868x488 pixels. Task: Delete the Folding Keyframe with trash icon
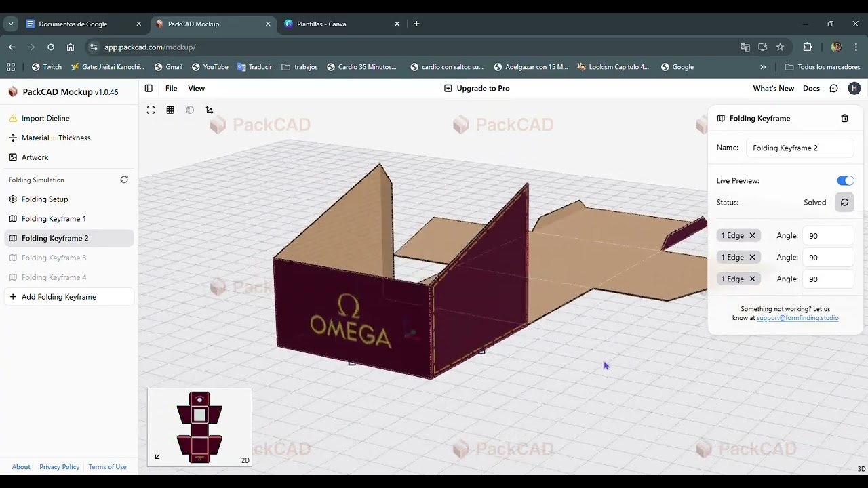[844, 118]
